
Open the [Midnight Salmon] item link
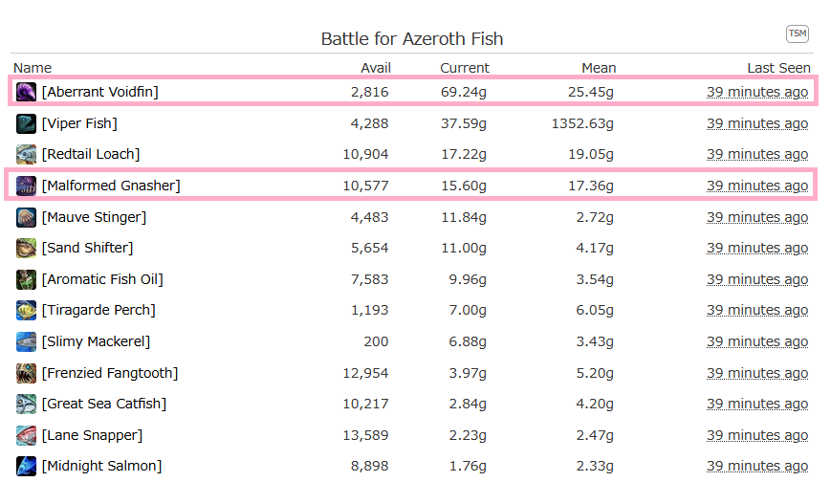[x=101, y=466]
